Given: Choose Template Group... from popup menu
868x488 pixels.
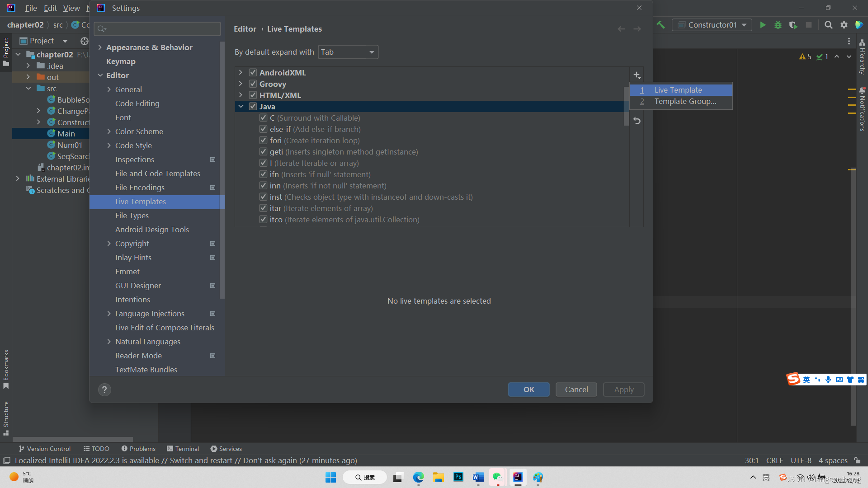Looking at the screenshot, I should (685, 101).
